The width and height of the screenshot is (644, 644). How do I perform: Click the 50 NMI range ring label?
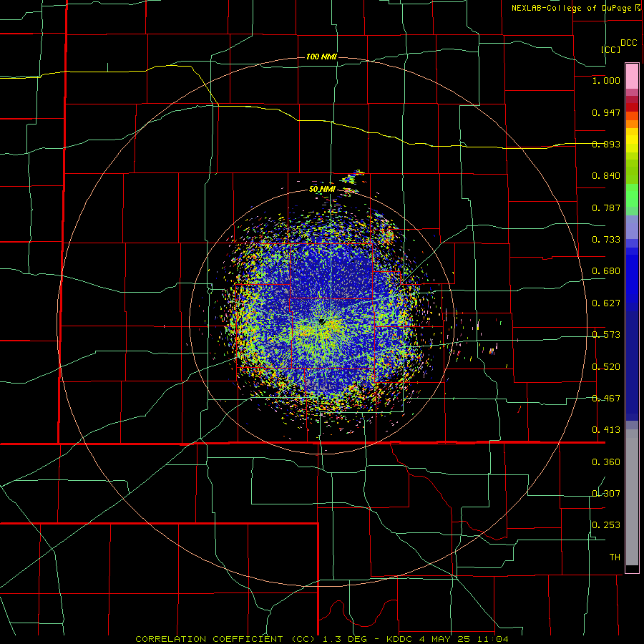click(x=323, y=189)
